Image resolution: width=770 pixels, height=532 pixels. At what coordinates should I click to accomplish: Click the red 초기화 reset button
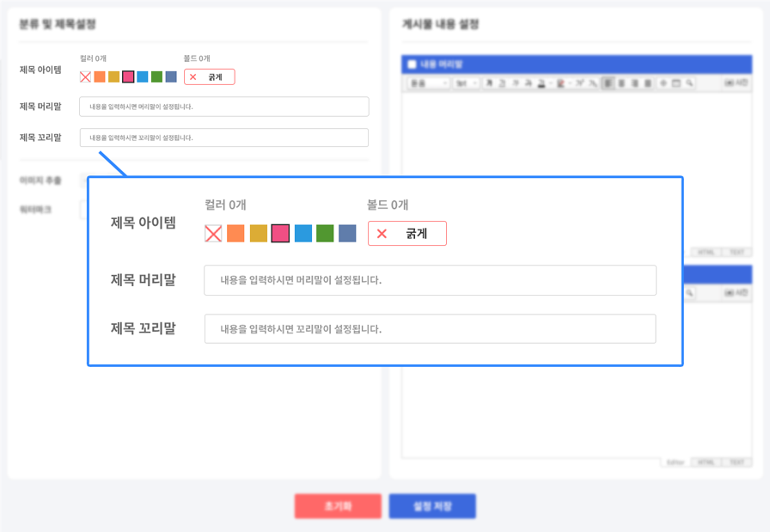(x=338, y=506)
